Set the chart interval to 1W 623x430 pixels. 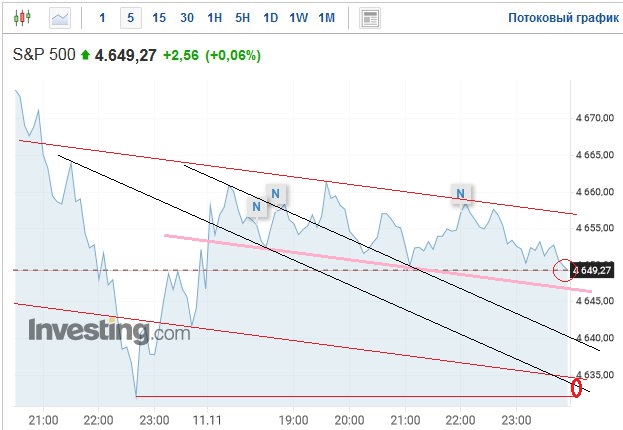coord(298,18)
